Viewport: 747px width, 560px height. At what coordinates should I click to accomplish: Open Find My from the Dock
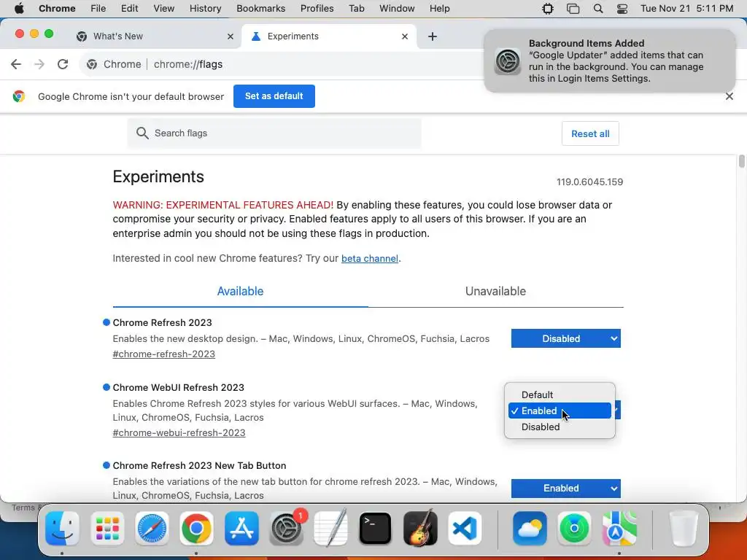575,528
